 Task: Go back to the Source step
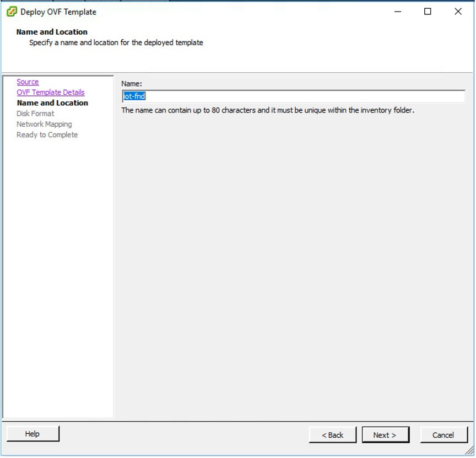[x=28, y=81]
